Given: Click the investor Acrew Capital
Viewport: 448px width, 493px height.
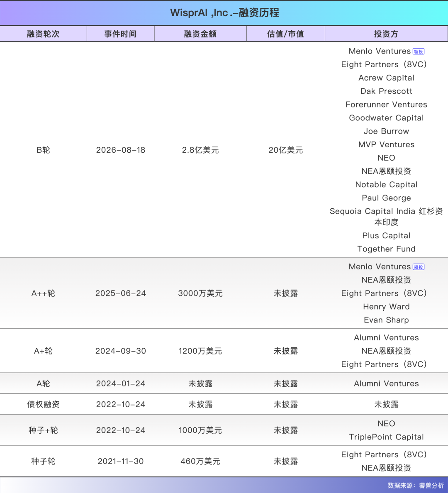Looking at the screenshot, I should (x=386, y=78).
